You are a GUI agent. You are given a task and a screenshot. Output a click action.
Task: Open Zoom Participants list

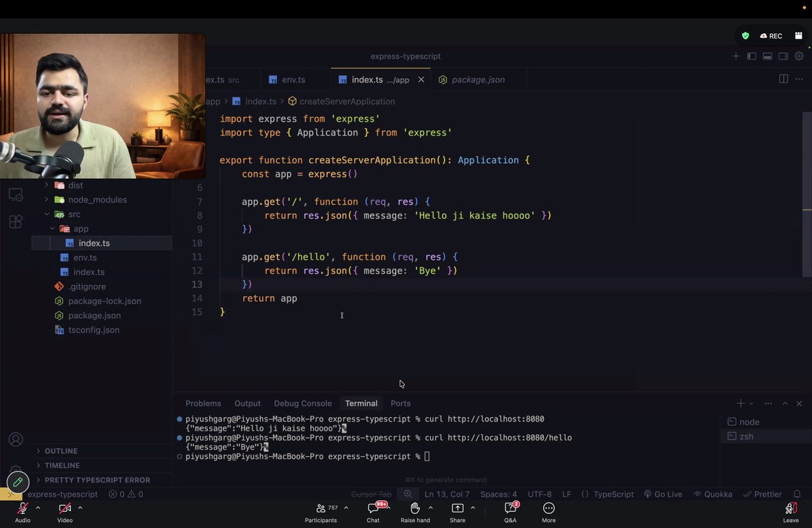[321, 512]
